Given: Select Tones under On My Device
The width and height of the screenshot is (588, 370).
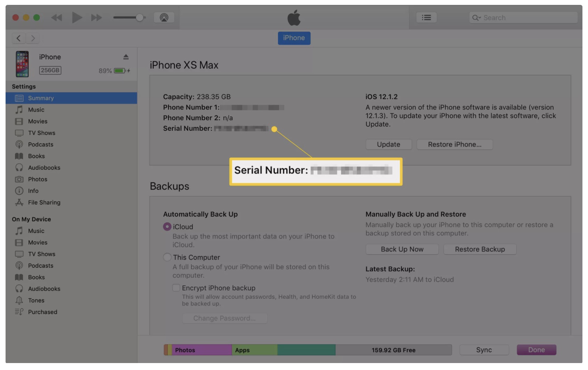Looking at the screenshot, I should pyautogui.click(x=36, y=300).
